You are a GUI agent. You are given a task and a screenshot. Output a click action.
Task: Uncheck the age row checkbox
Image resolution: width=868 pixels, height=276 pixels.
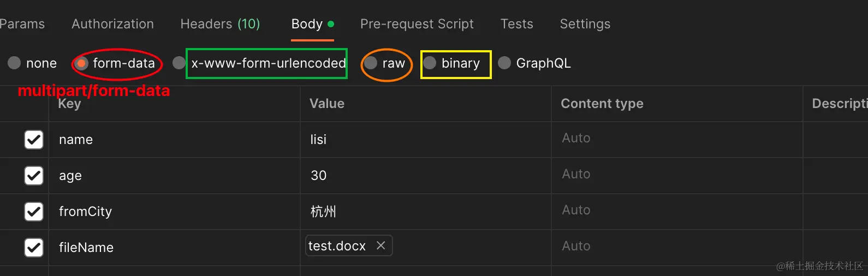[34, 176]
